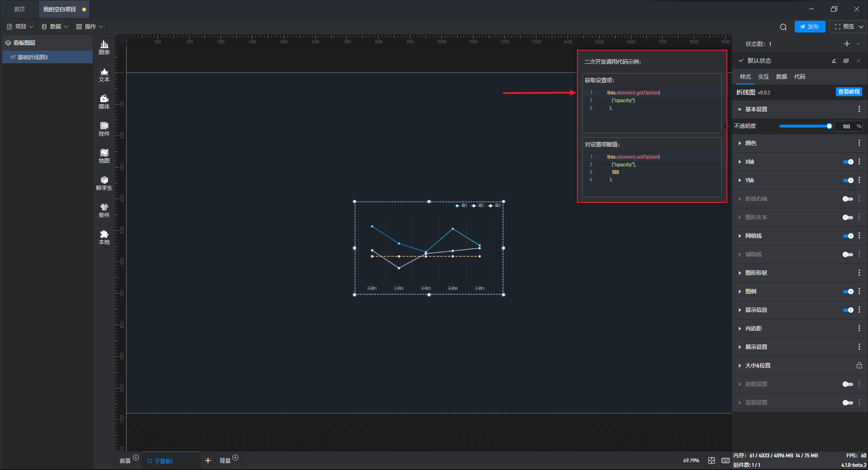Image resolution: width=868 pixels, height=470 pixels.
Task: Open the 本地 local component library
Action: [x=104, y=237]
